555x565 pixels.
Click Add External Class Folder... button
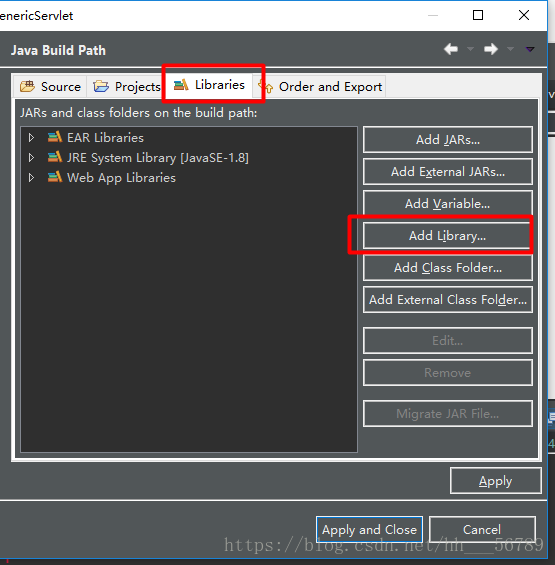[x=448, y=299]
